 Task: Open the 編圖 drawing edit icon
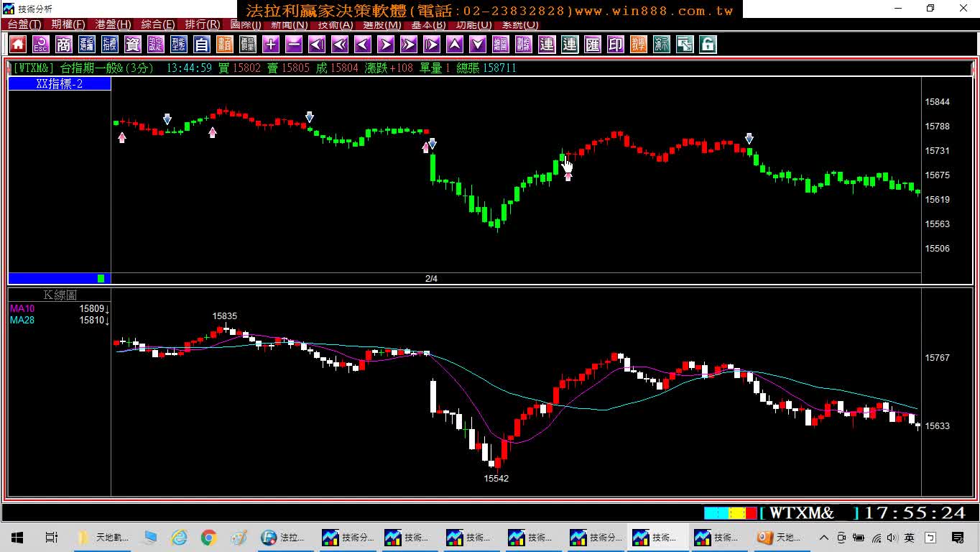[501, 45]
